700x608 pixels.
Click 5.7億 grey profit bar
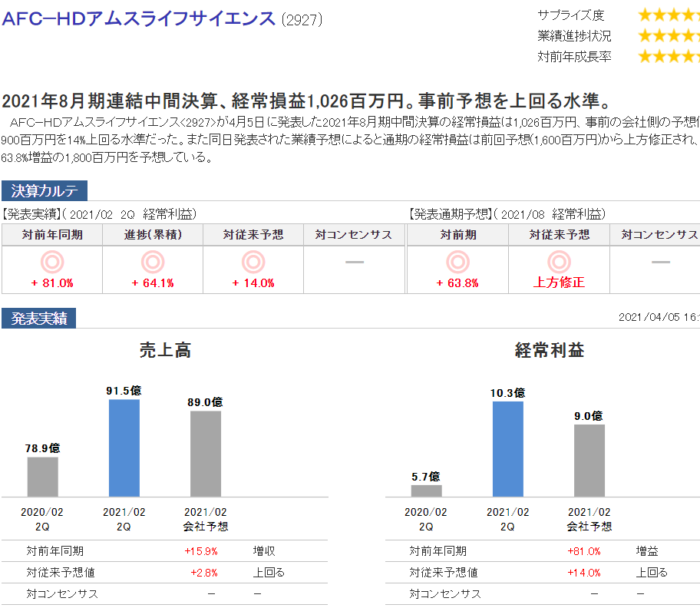point(426,491)
